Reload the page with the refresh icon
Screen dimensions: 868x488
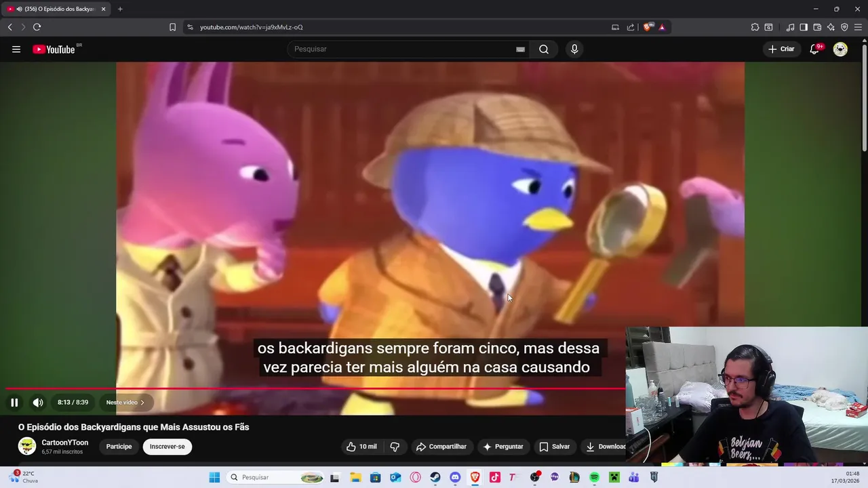(37, 27)
